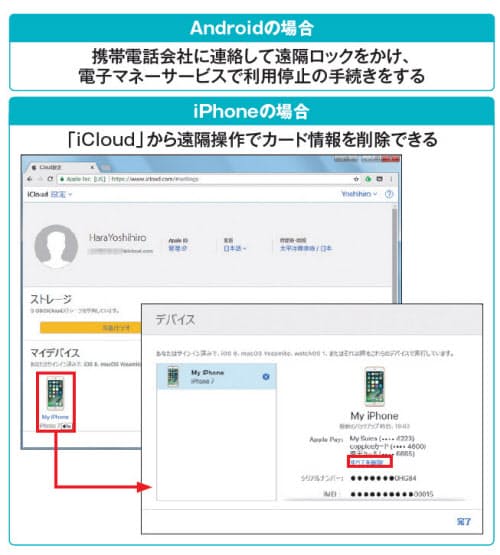Open a new browser tab

click(x=105, y=167)
